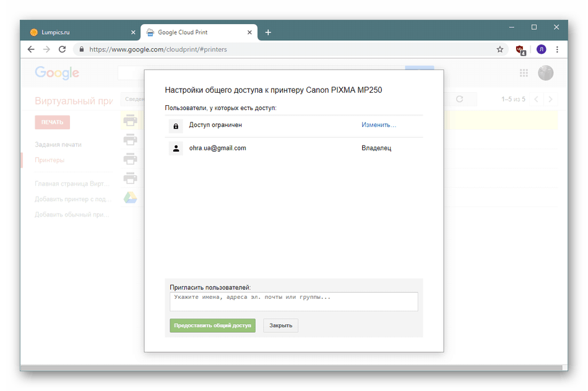Close the Lumpics.ru tab

(x=133, y=33)
